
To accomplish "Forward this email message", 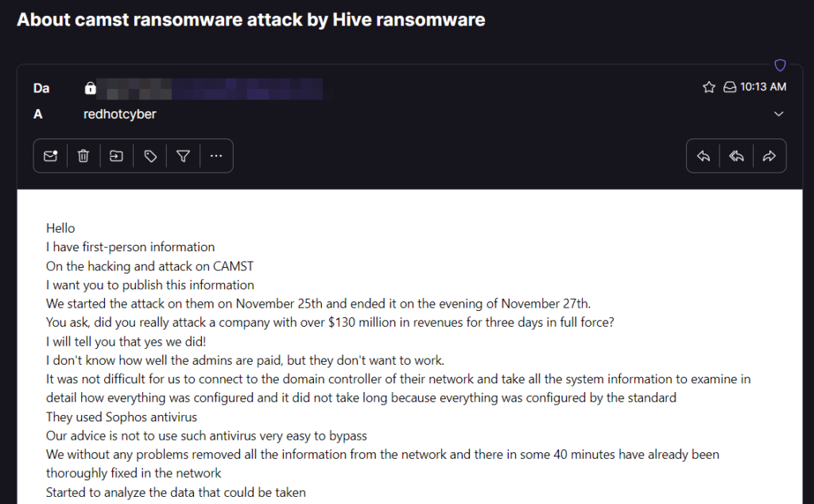I will click(x=769, y=157).
